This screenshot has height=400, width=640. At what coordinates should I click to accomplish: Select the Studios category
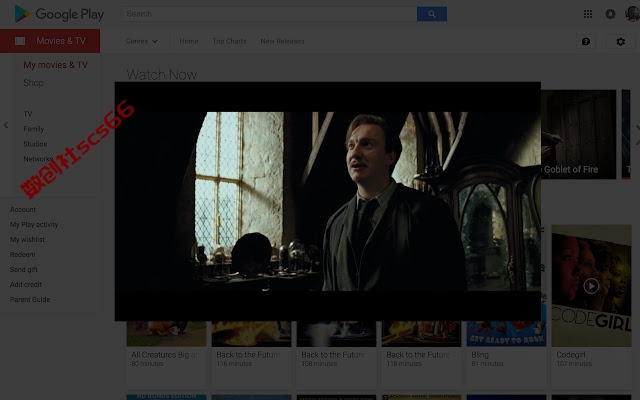click(35, 144)
